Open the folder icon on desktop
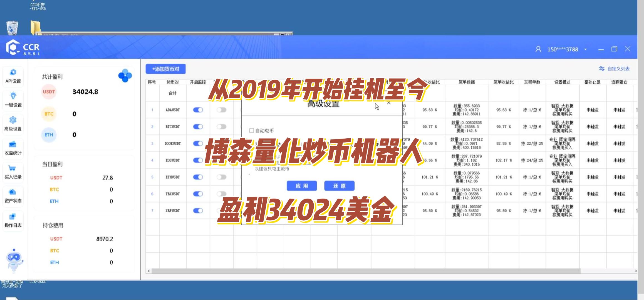 click(36, 27)
